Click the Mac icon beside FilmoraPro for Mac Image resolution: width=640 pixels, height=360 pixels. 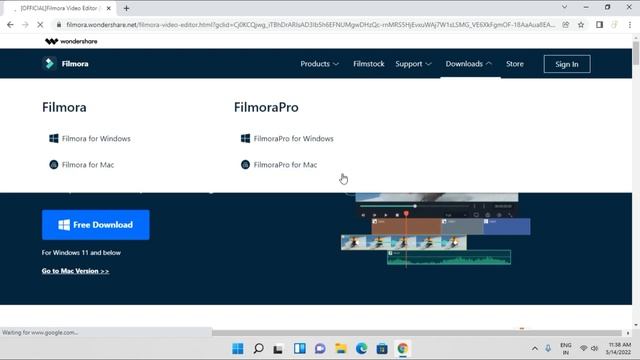(245, 164)
